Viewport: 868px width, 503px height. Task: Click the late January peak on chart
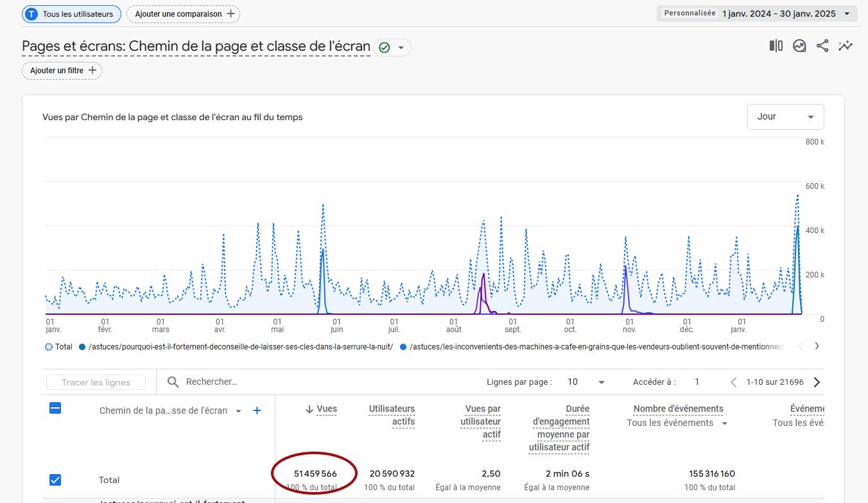tap(797, 196)
